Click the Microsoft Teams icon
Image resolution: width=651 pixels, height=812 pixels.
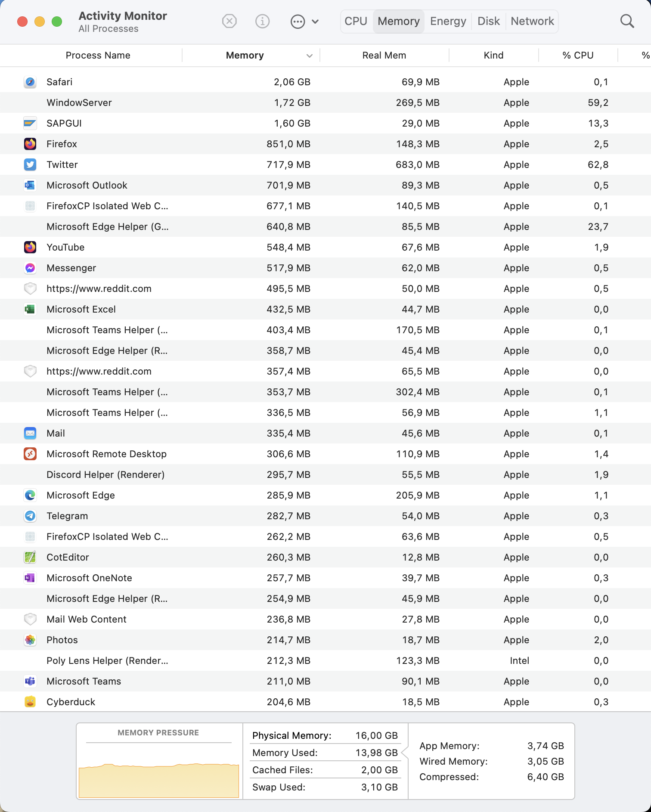coord(30,681)
